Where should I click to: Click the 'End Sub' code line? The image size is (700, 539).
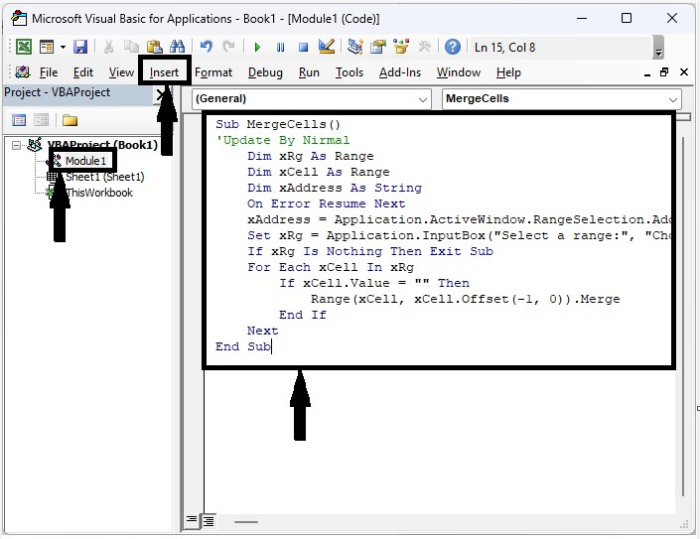click(243, 347)
